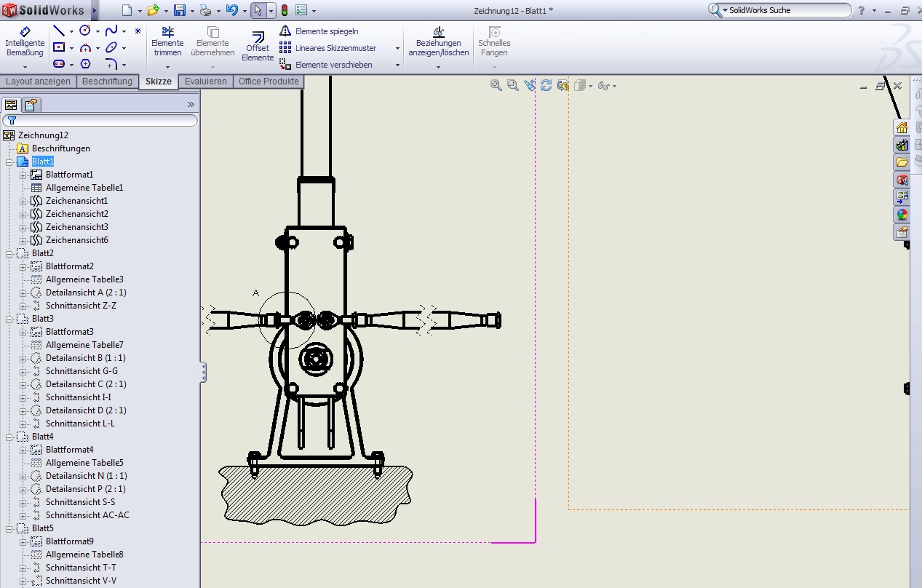Open the Beziehungen anzeigen/löschen dropdown arrow
This screenshot has width=922, height=588.
[x=438, y=68]
